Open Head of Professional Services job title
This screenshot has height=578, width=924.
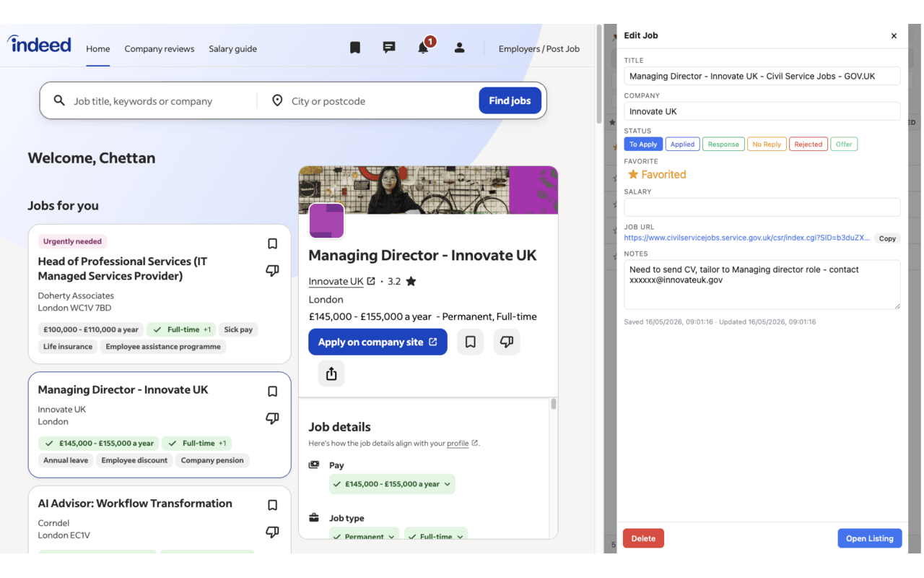[x=122, y=269]
